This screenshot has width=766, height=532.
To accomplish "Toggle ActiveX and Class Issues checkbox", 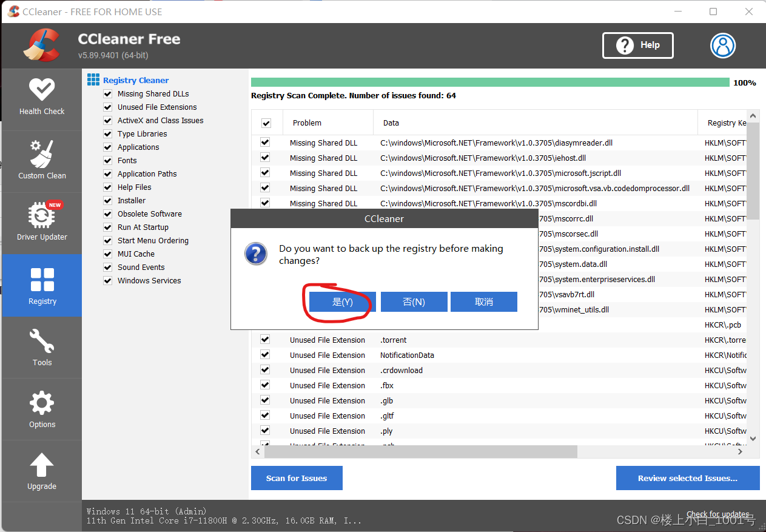I will point(108,121).
